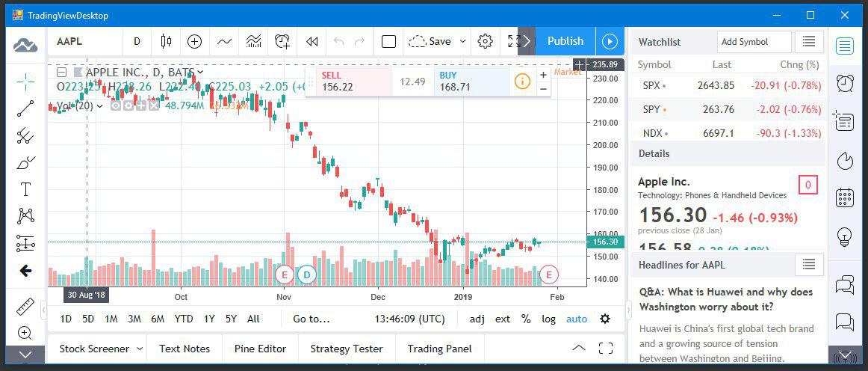Toggle adj dividend adjustment

477,319
